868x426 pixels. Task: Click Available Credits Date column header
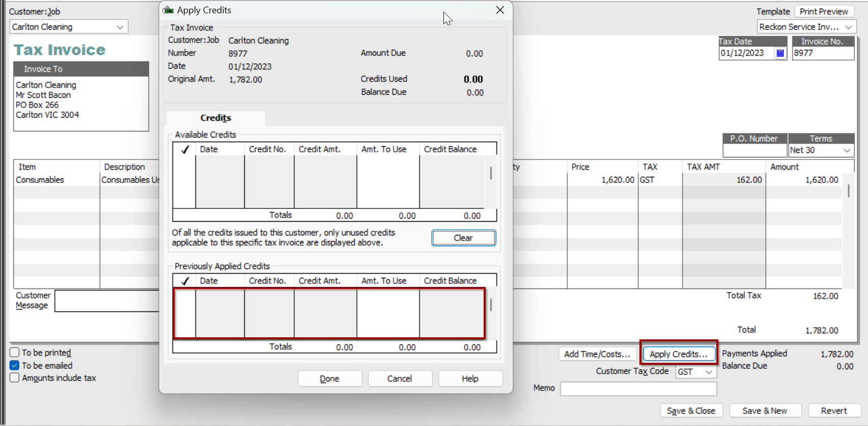220,149
